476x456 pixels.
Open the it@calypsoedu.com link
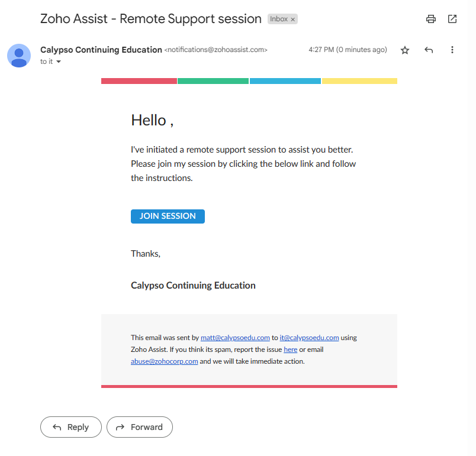309,338
